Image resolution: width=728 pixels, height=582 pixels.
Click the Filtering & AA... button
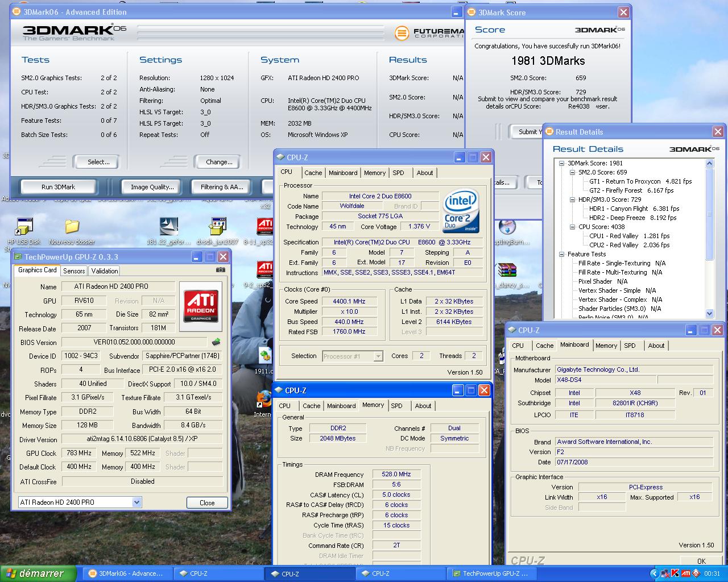pyautogui.click(x=222, y=187)
